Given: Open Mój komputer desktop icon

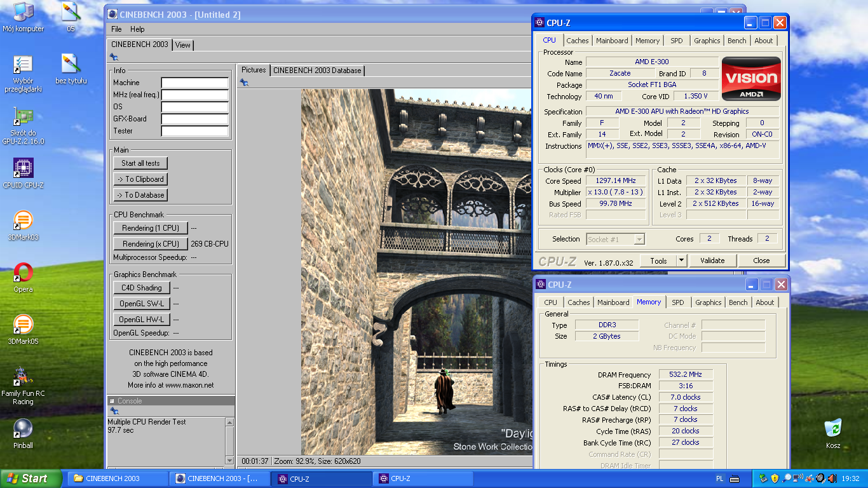Looking at the screenshot, I should tap(23, 17).
